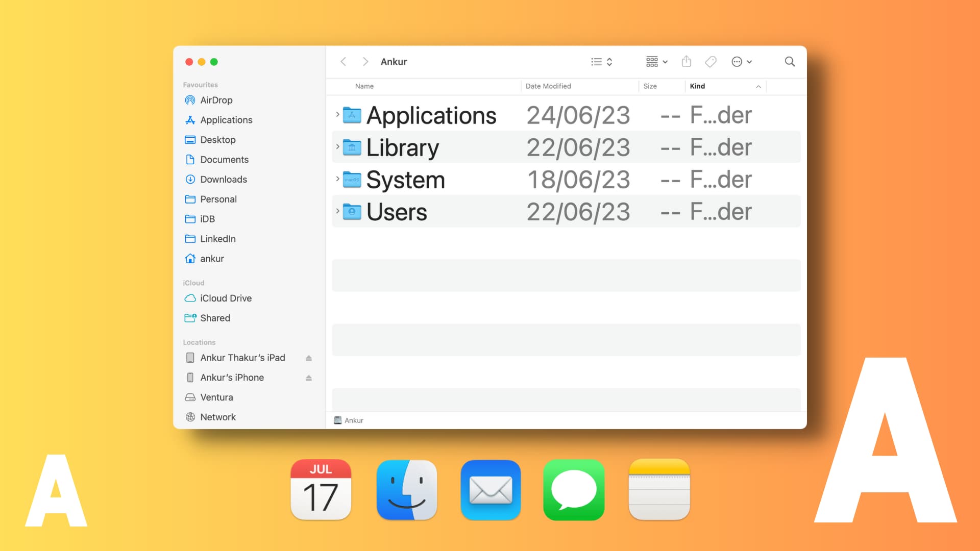The height and width of the screenshot is (551, 980).
Task: Select the System folder icon in list
Action: click(x=352, y=180)
